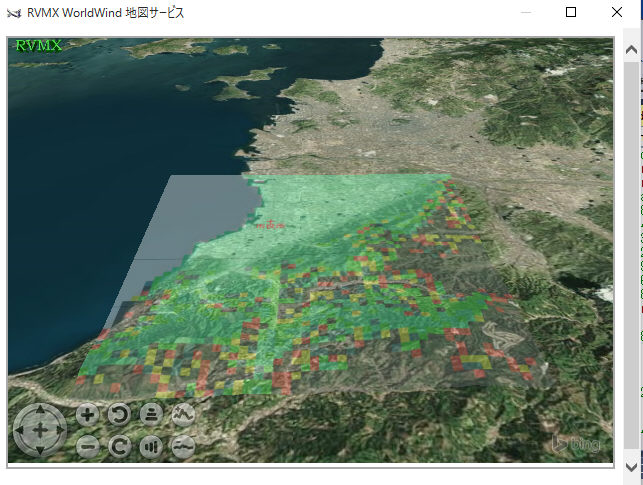Screen dimensions: 643x485
Task: Increase vertical terrain exaggeration
Action: tap(183, 414)
